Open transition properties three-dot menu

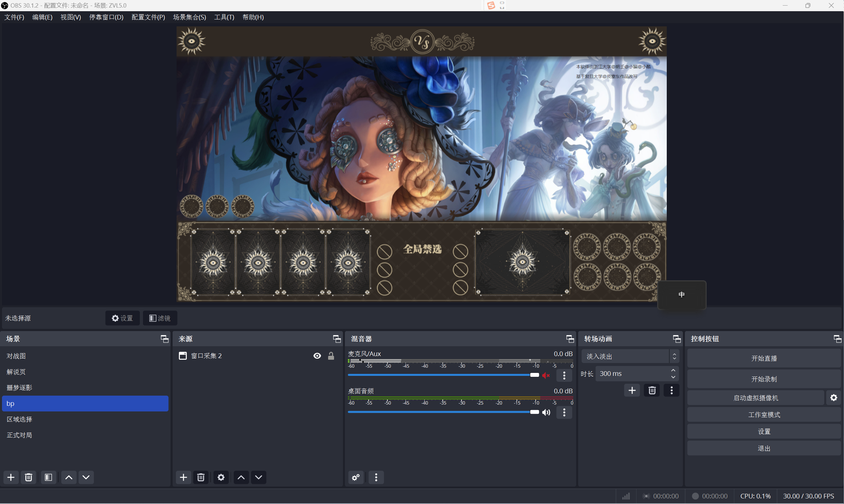(x=671, y=390)
